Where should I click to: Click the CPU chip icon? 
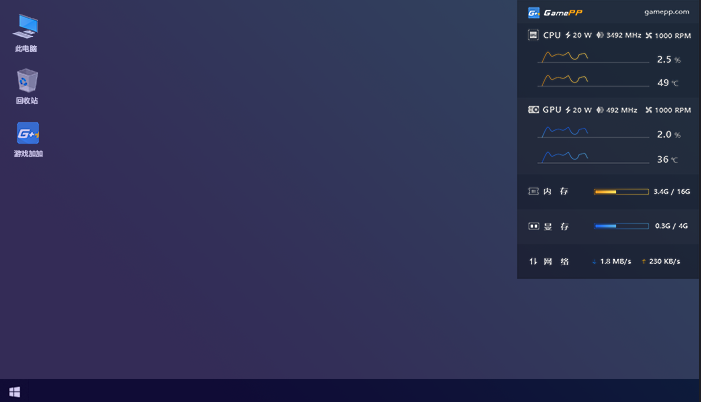534,35
